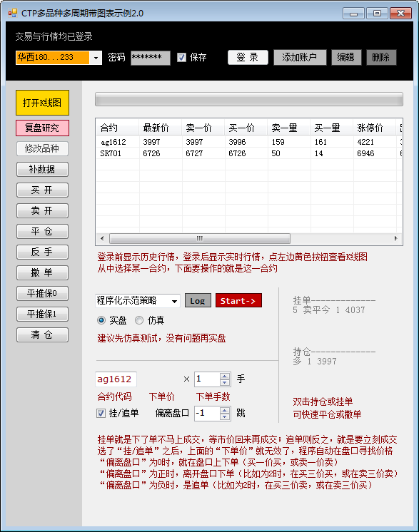This screenshot has width=419, height=532.
Task: Click the 平推保1 button
Action: (42, 314)
